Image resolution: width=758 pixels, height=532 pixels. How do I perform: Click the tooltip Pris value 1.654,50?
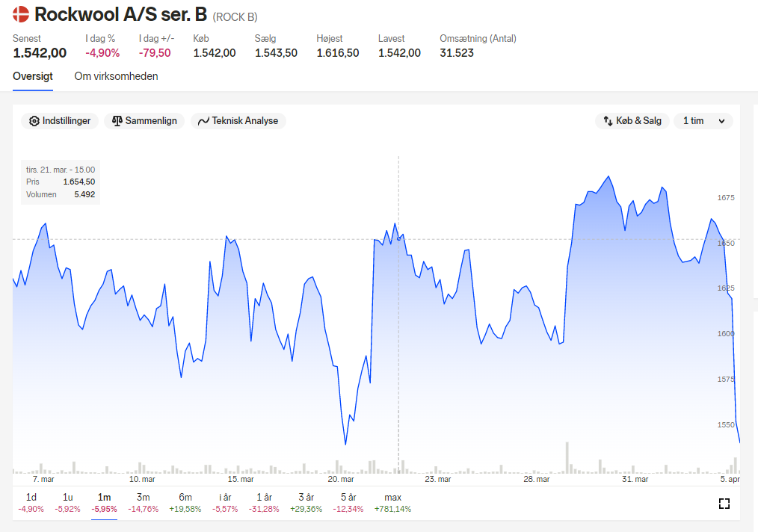pos(79,182)
